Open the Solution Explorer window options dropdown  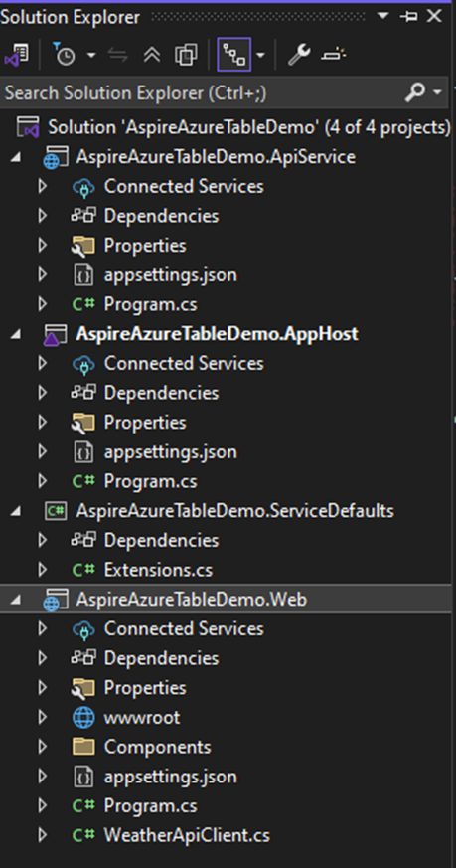[382, 16]
